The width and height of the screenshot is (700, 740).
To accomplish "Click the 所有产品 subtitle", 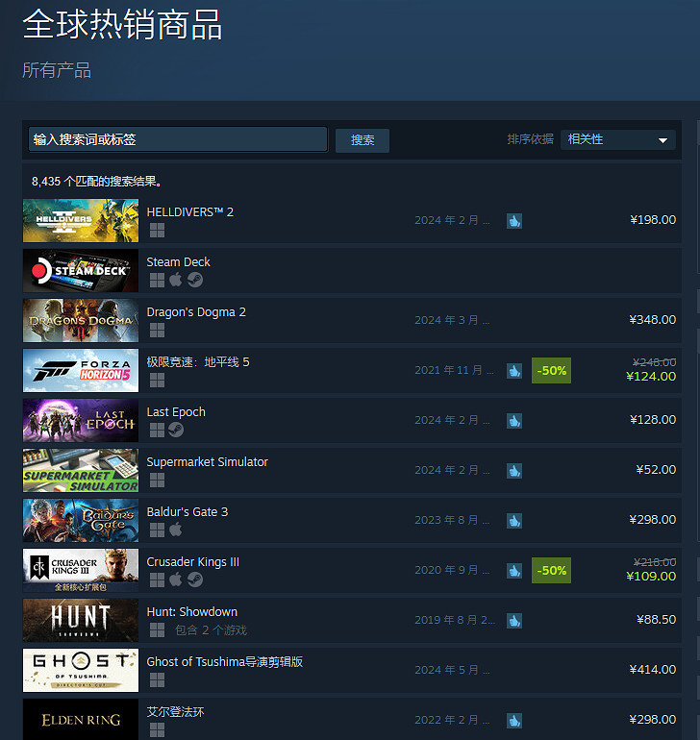I will (57, 70).
